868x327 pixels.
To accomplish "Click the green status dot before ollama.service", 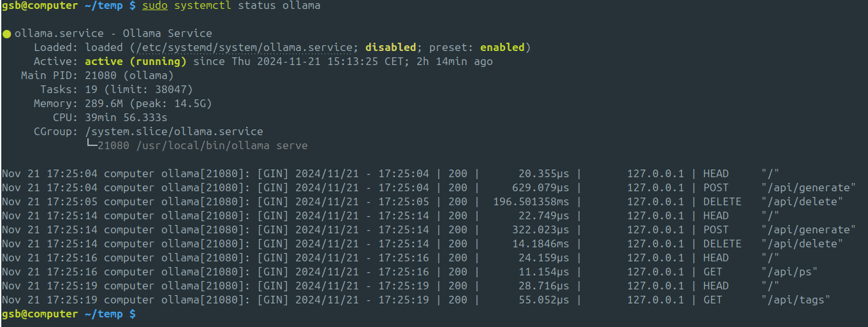I will [x=6, y=34].
